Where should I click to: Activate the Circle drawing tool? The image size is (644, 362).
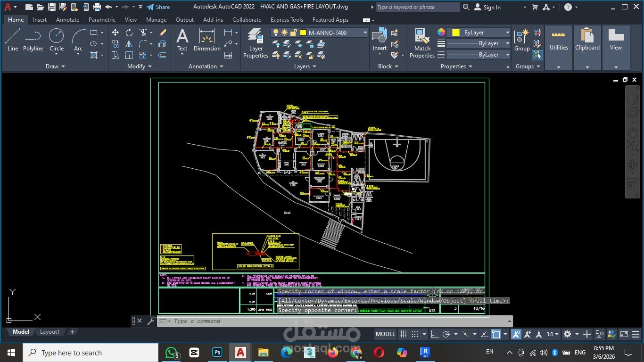point(56,38)
